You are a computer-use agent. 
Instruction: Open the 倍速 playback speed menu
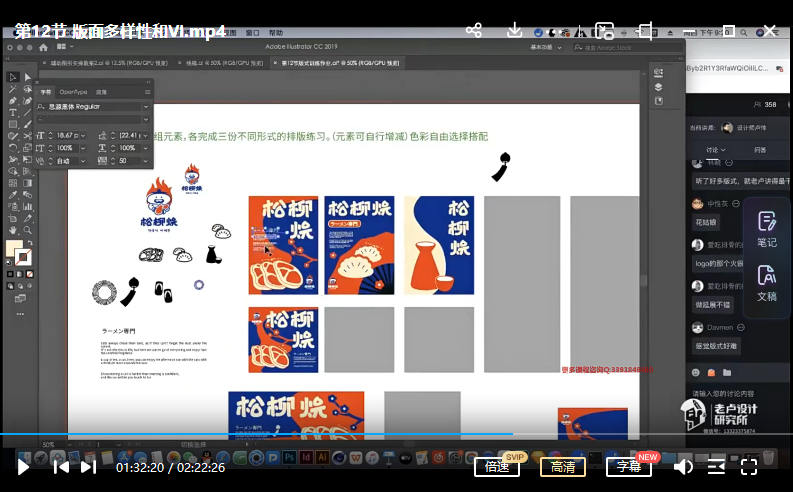point(497,466)
